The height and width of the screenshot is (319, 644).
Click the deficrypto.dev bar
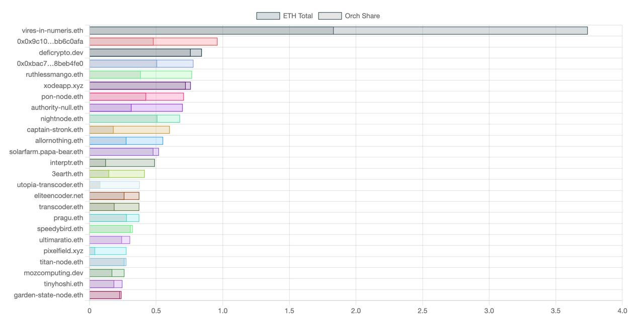145,53
